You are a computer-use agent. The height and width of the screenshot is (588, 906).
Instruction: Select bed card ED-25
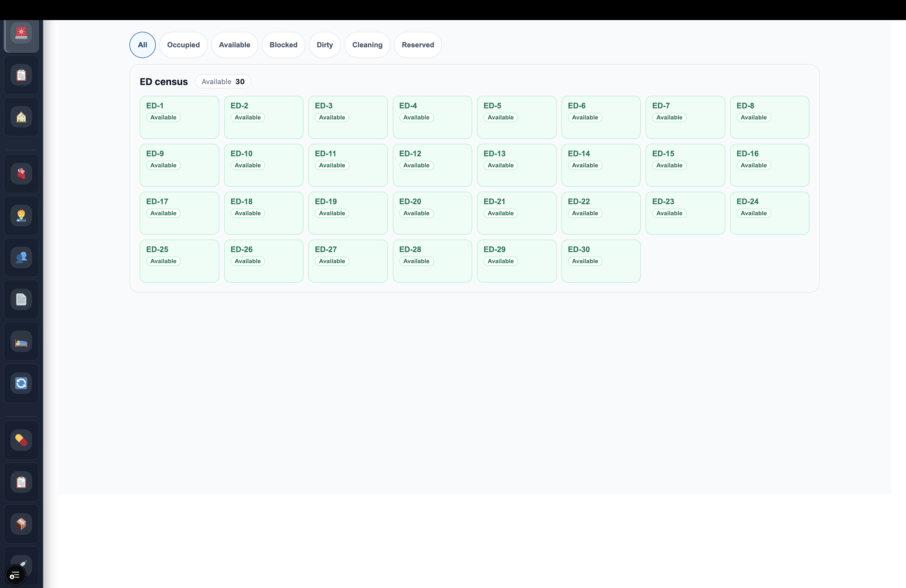[179, 261]
